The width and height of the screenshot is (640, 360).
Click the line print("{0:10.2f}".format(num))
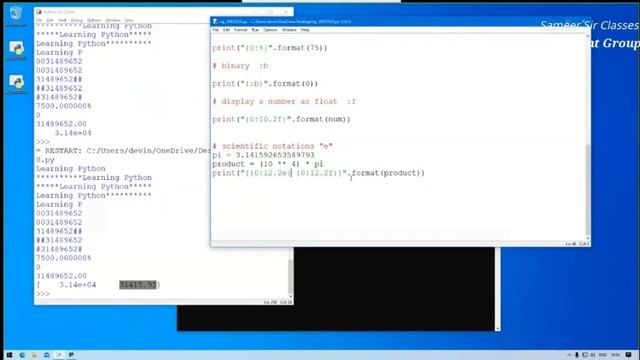[x=281, y=120]
